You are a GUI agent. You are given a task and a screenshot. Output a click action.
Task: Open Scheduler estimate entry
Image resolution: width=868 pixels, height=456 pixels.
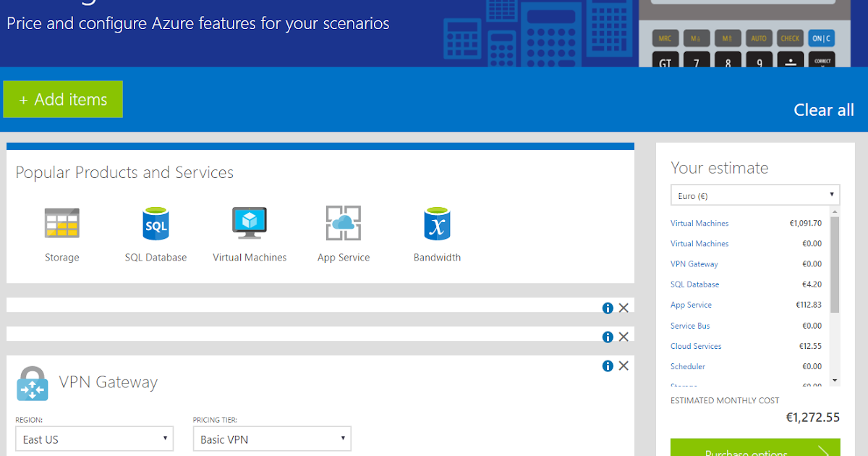tap(688, 366)
